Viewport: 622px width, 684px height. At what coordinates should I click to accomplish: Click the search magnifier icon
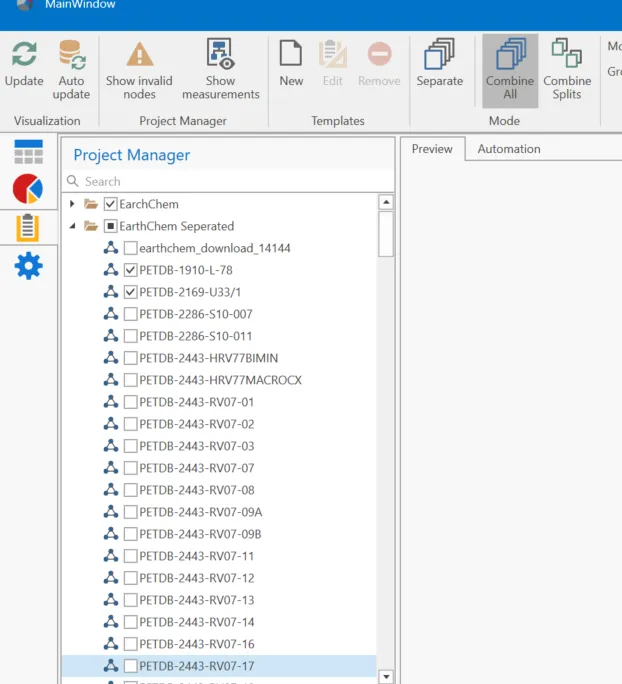point(73,181)
